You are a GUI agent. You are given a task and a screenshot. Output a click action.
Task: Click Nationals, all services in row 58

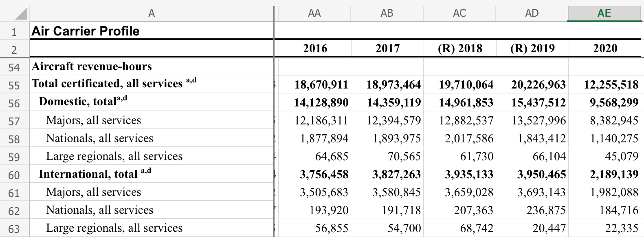coord(152,138)
